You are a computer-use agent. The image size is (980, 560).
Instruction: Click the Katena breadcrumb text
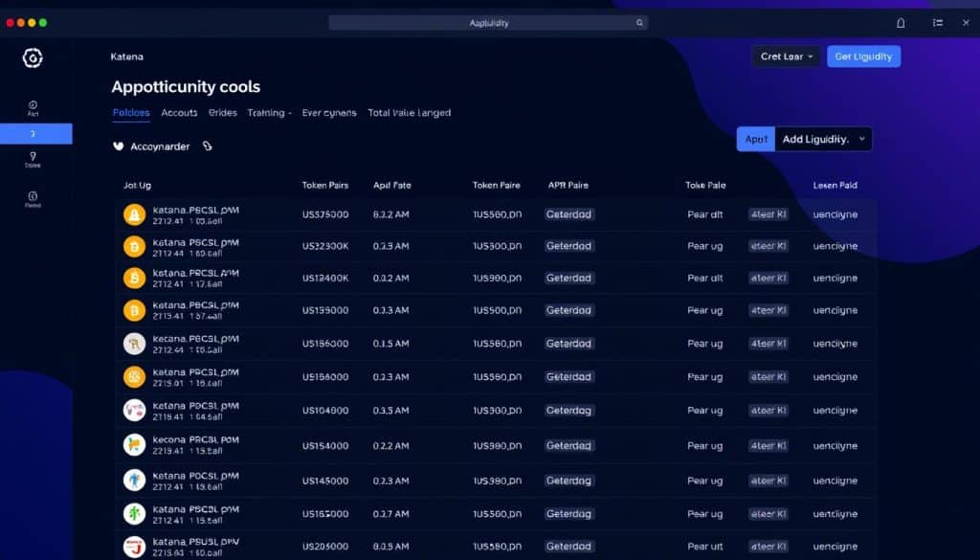coord(127,56)
